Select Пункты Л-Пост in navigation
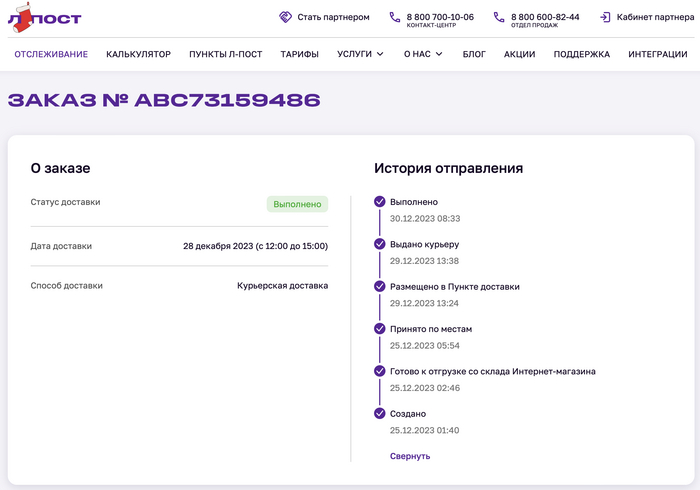Image resolution: width=700 pixels, height=490 pixels. [x=225, y=54]
